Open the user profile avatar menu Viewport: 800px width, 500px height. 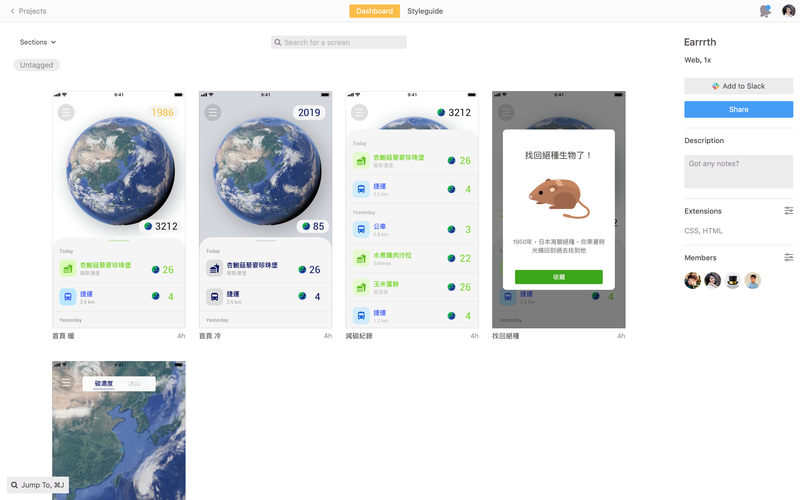[x=788, y=11]
